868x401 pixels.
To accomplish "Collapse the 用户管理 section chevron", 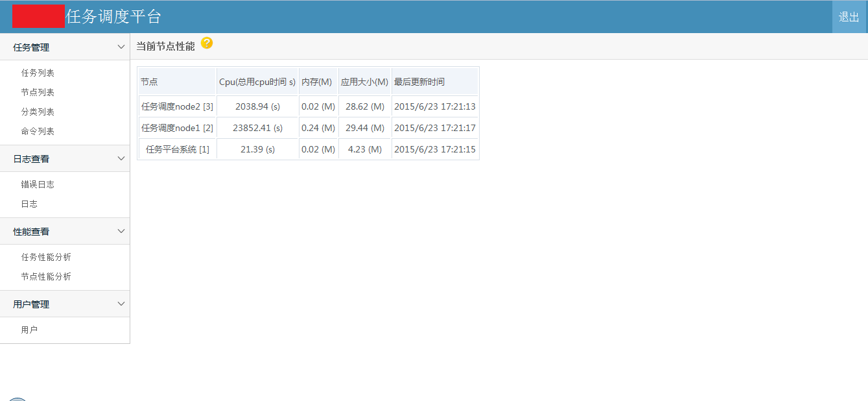I will pyautogui.click(x=121, y=304).
